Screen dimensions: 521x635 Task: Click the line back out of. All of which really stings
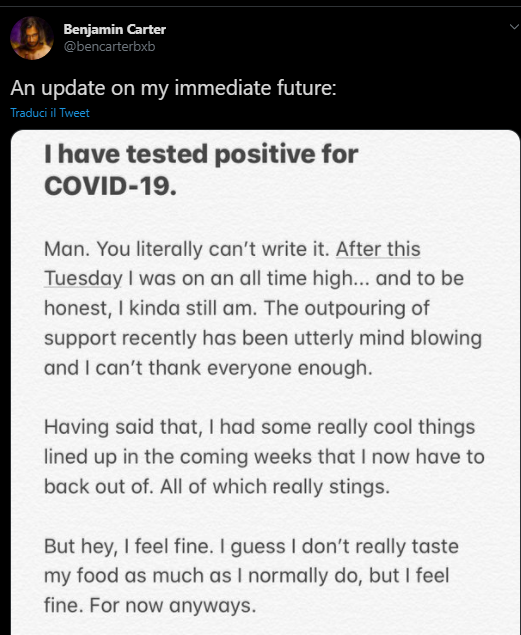217,486
